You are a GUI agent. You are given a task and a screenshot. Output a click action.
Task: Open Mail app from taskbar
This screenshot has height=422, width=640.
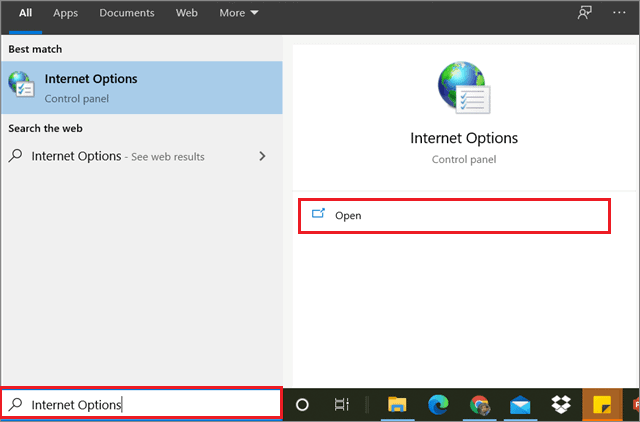pos(520,404)
